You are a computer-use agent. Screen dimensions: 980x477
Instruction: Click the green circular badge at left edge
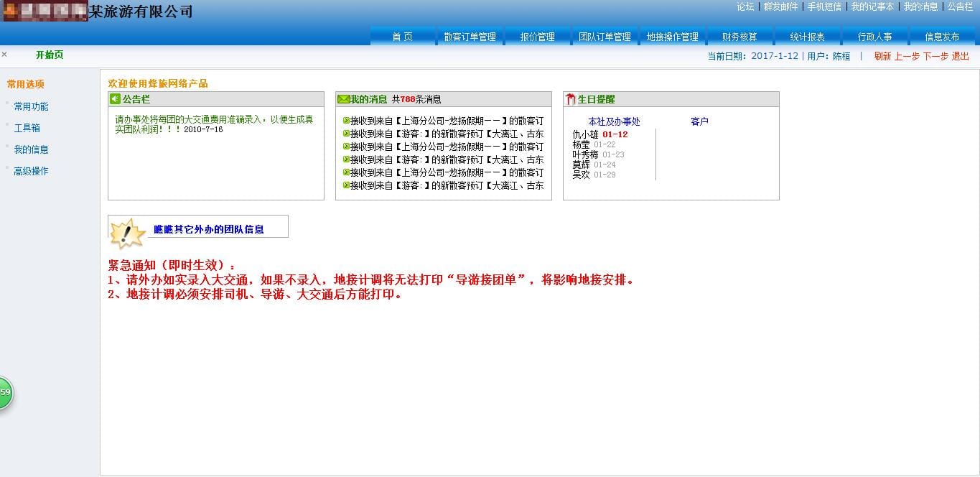6,392
